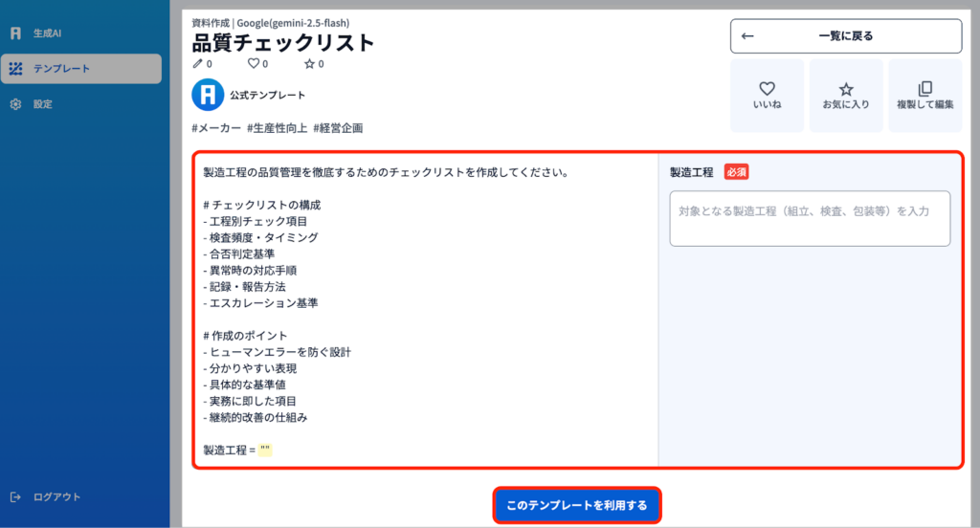Click the 生成AI logo icon in sidebar
Image resolution: width=980 pixels, height=528 pixels.
[x=15, y=33]
